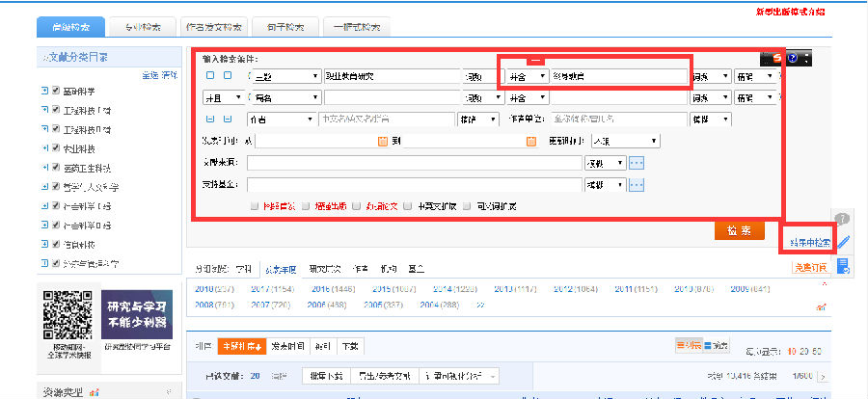Enable the 同义词扩展 checkbox
The width and height of the screenshot is (868, 399).
pyautogui.click(x=467, y=206)
